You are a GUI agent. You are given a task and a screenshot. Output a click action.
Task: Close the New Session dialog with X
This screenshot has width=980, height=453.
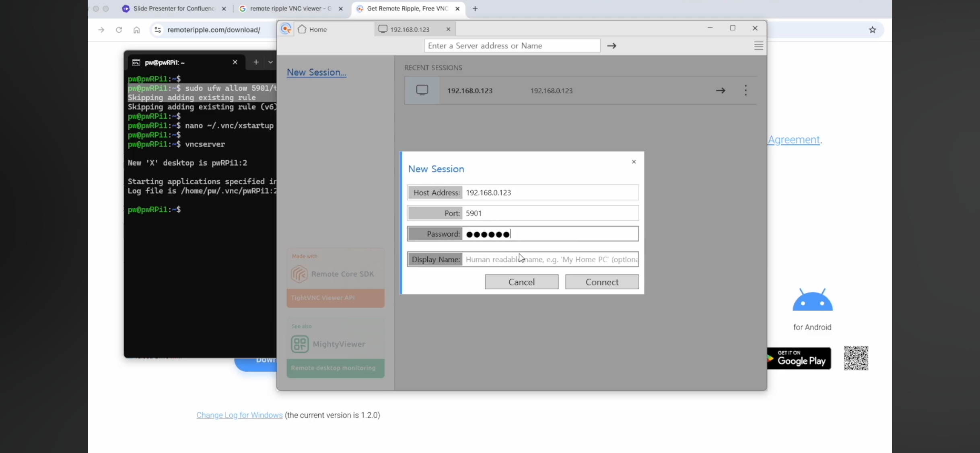[x=634, y=162]
